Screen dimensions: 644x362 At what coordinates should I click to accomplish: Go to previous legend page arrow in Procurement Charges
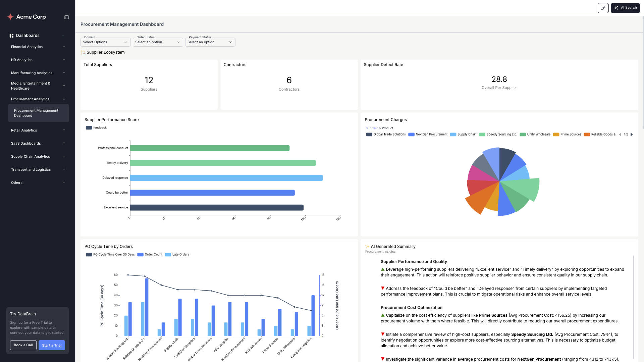pos(620,135)
